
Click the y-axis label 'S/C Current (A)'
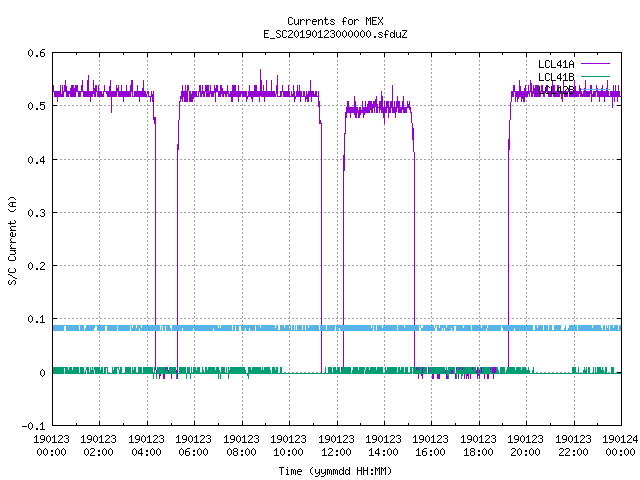(x=13, y=240)
